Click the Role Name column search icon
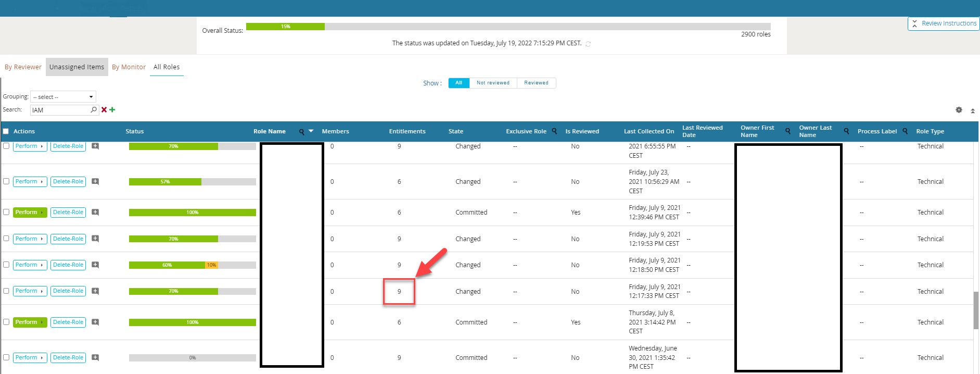 click(x=301, y=132)
